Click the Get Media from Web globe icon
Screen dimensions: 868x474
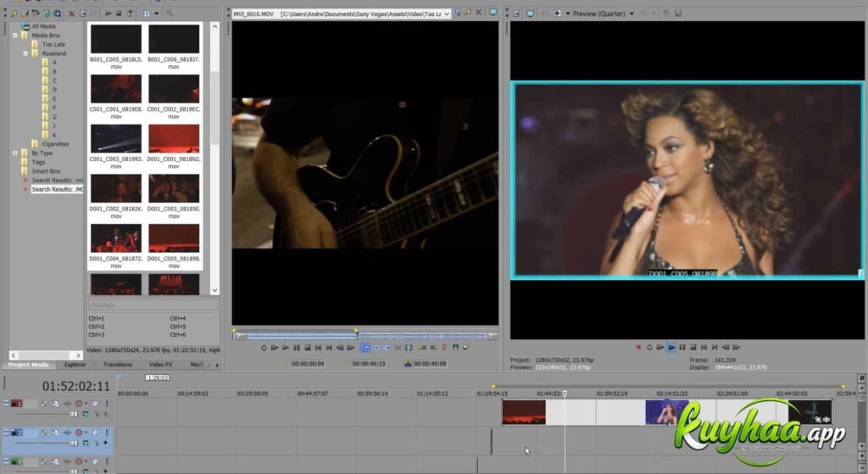click(x=47, y=14)
